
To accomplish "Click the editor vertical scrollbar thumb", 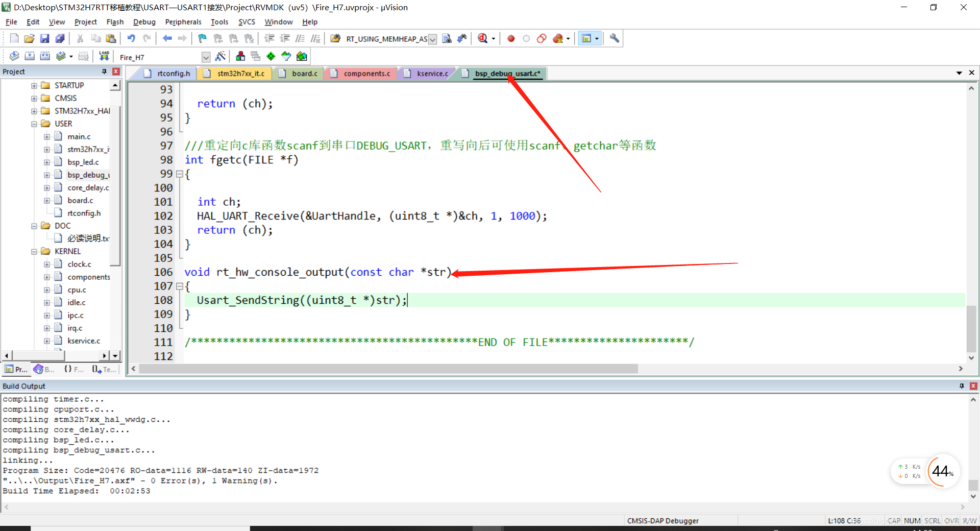I will coord(971,329).
